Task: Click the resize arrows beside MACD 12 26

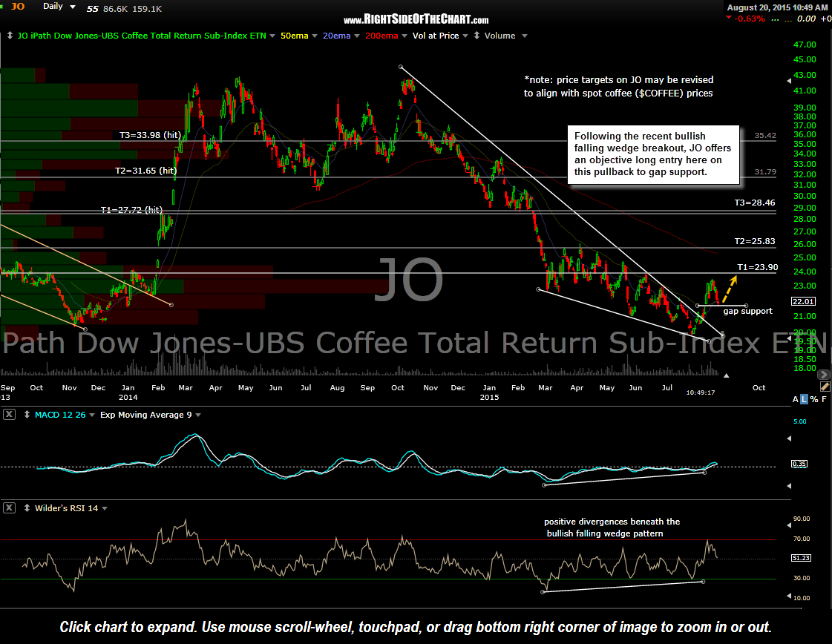Action: tap(27, 415)
